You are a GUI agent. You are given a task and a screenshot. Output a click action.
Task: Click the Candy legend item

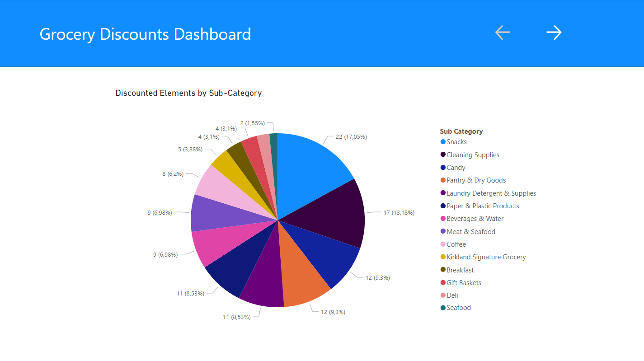point(456,168)
